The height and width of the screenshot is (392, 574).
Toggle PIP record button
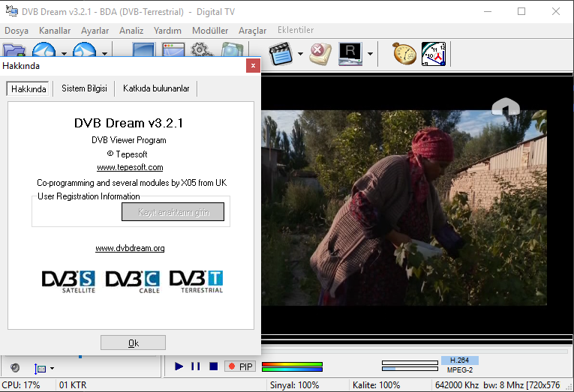point(241,367)
